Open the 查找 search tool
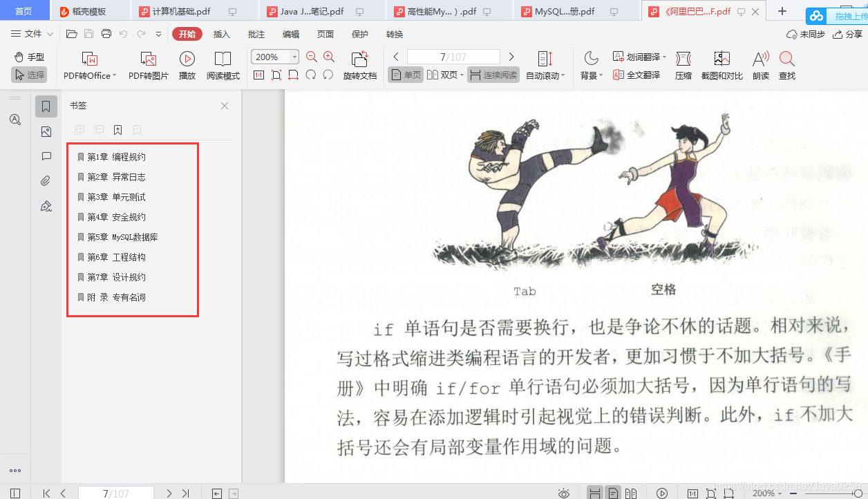868x499 pixels. [x=787, y=66]
